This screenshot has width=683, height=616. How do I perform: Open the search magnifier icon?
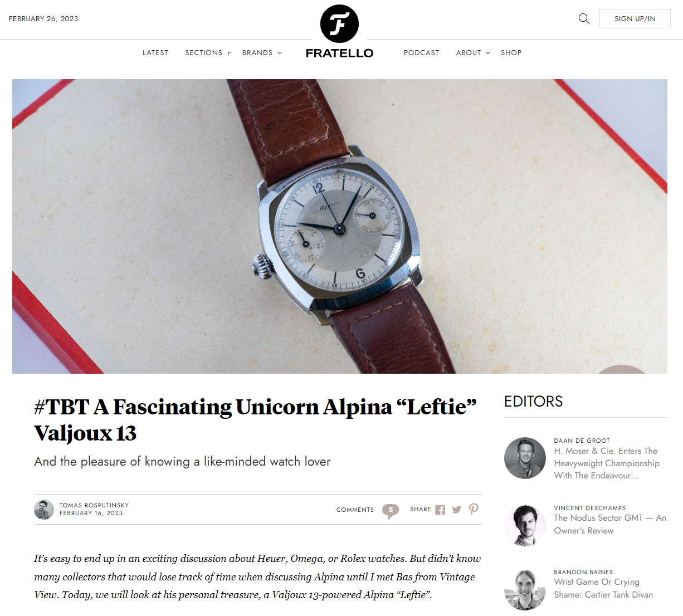pyautogui.click(x=584, y=19)
